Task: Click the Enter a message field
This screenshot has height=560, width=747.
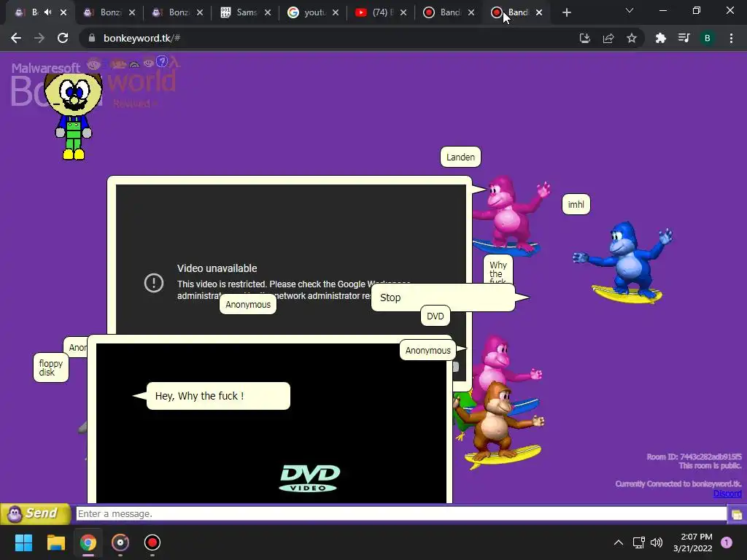Action: tap(401, 514)
